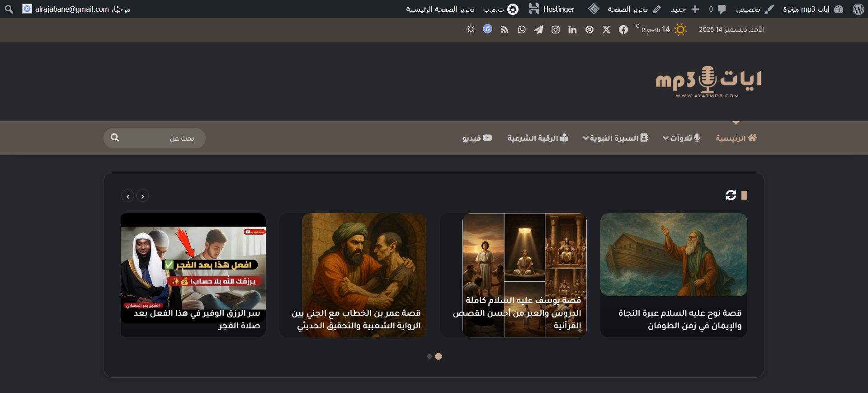Click the bookmark icon beside the slider refresh arrows
This screenshot has height=393, width=868.
click(744, 195)
